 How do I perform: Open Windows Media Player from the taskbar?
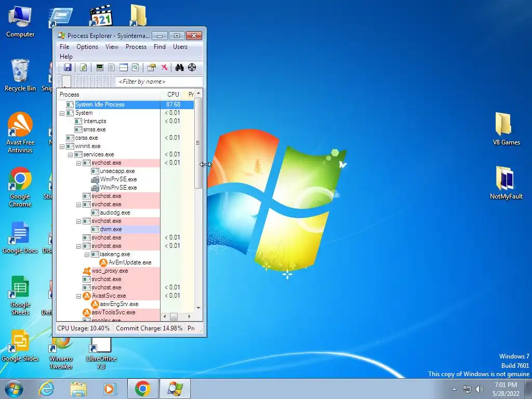pos(110,389)
